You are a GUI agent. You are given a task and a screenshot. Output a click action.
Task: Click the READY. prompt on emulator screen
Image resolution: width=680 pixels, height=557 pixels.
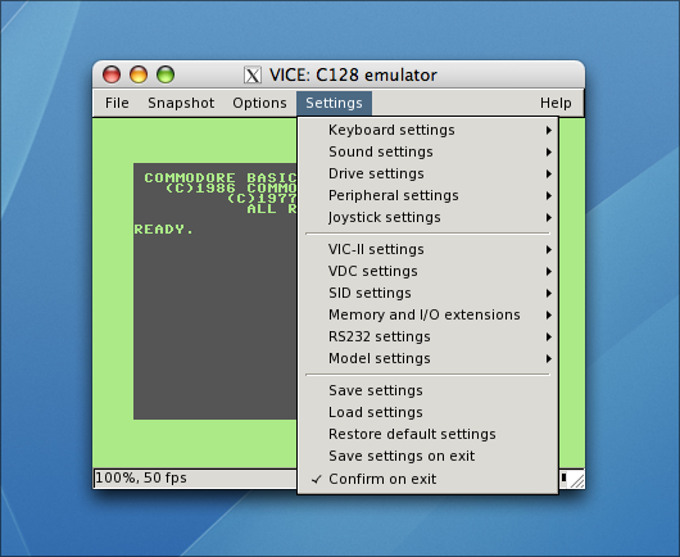point(164,229)
